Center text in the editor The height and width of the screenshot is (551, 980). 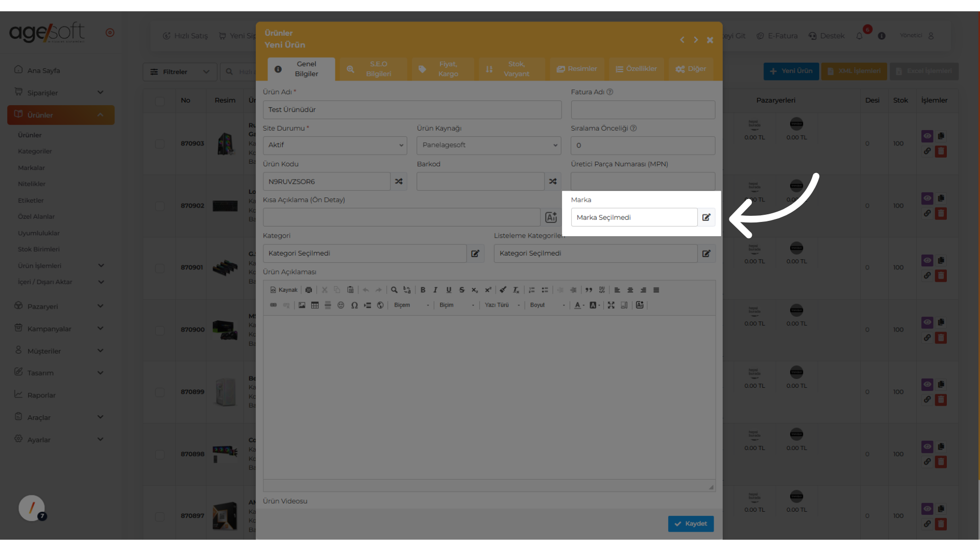(630, 290)
